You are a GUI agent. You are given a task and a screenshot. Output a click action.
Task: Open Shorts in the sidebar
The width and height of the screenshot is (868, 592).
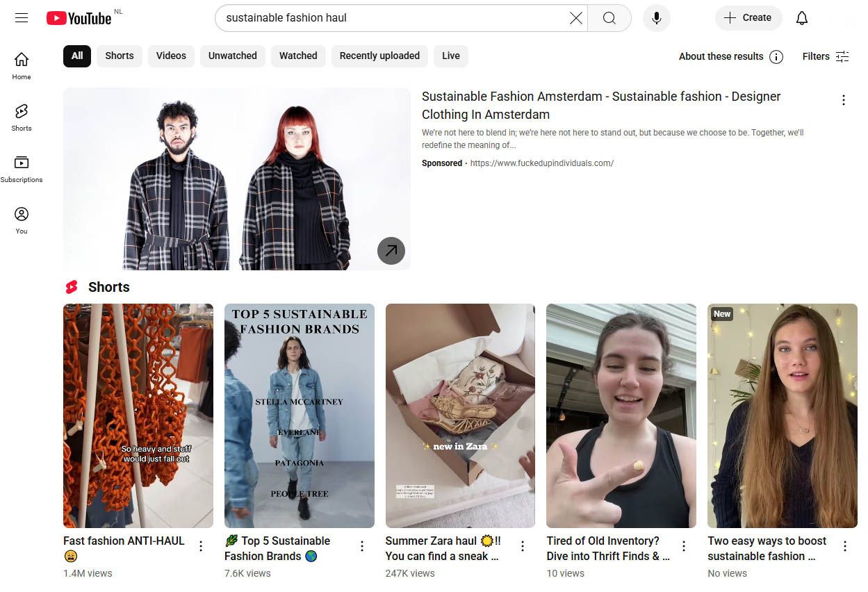(x=22, y=117)
